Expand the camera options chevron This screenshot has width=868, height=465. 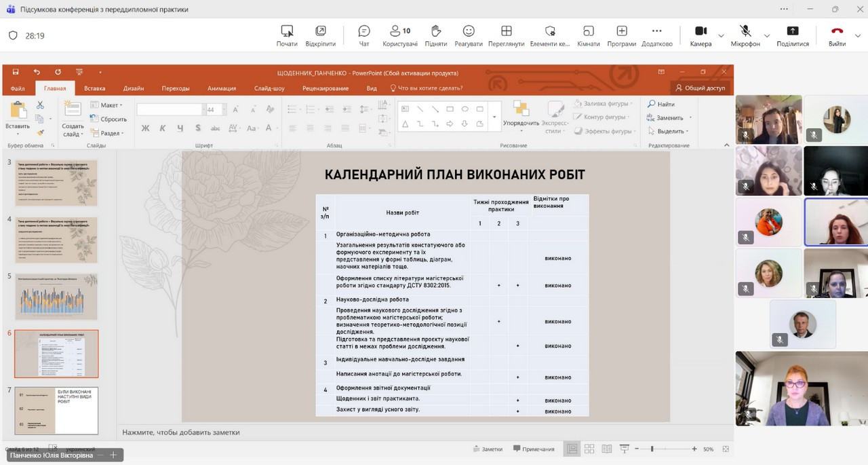(721, 35)
